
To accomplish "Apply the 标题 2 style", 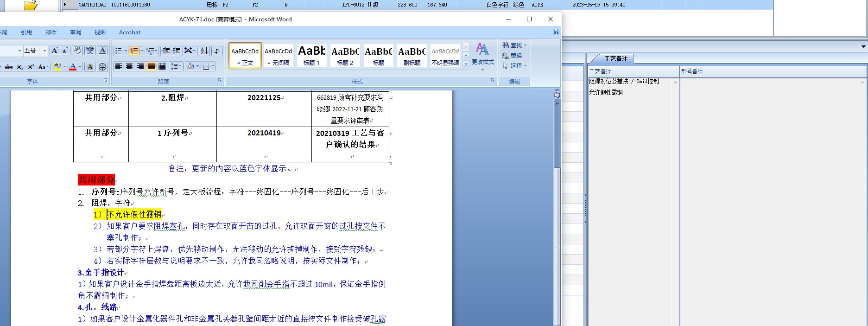I will tap(345, 56).
